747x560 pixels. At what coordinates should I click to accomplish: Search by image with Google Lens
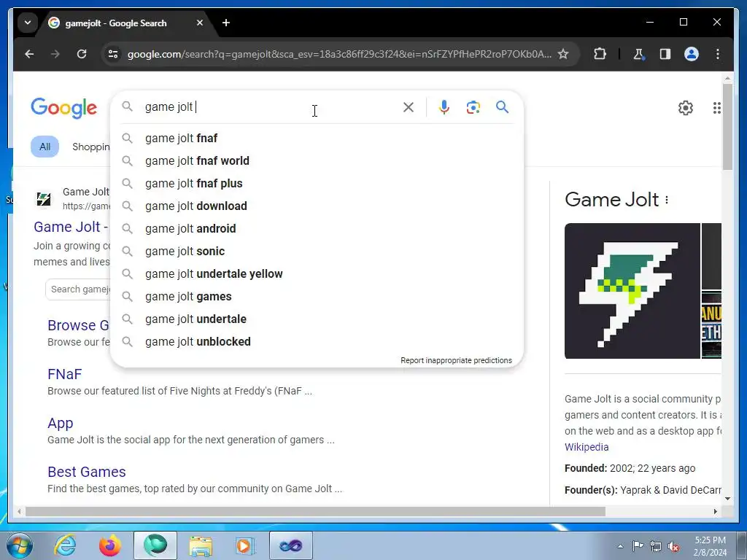[x=473, y=107]
